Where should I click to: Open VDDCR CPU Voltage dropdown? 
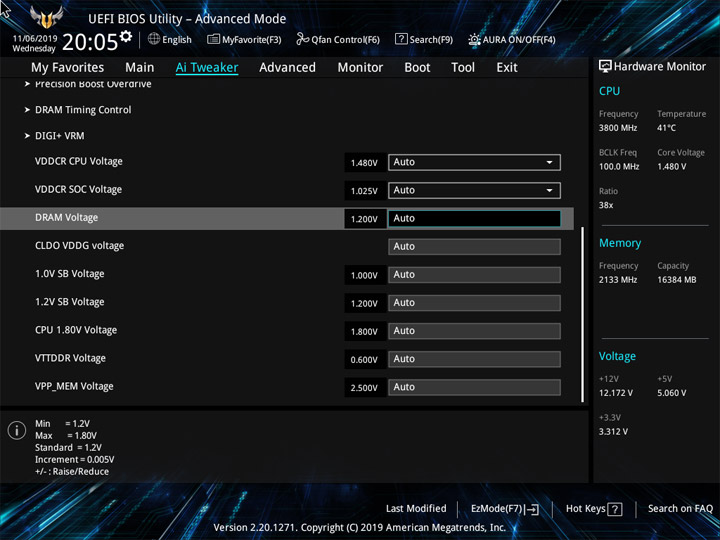coord(474,162)
